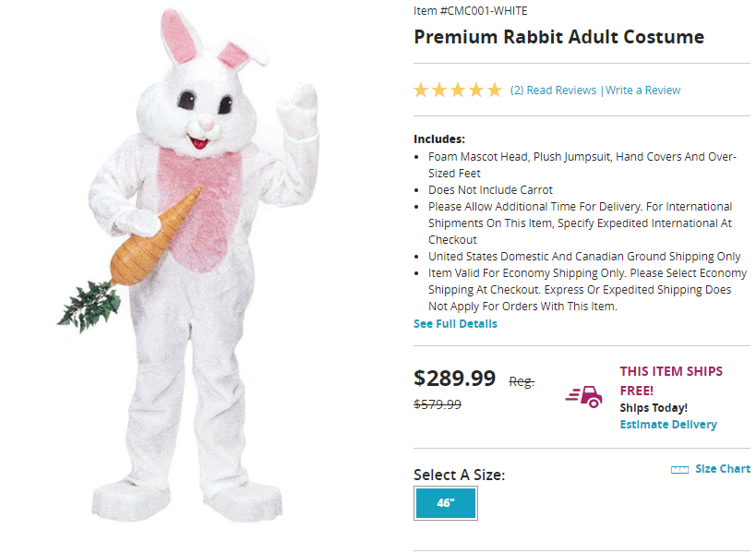Click Write a Review link
Viewport: 756px width, 554px height.
click(642, 90)
